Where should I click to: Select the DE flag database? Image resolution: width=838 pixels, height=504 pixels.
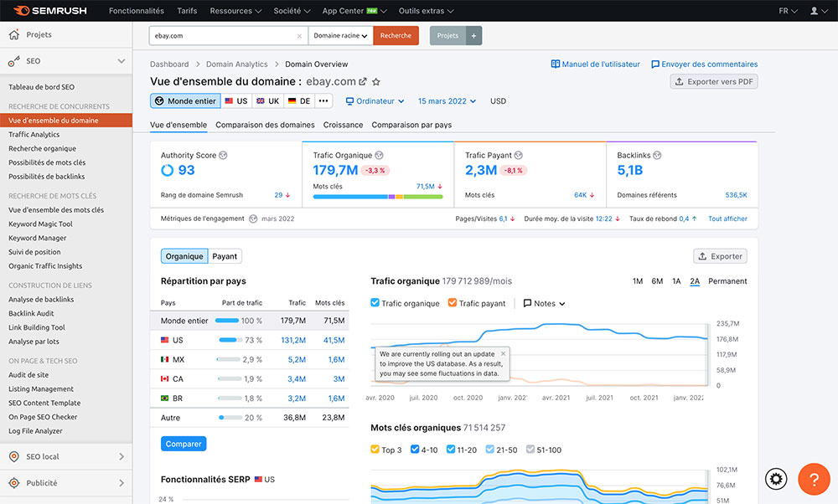(299, 101)
